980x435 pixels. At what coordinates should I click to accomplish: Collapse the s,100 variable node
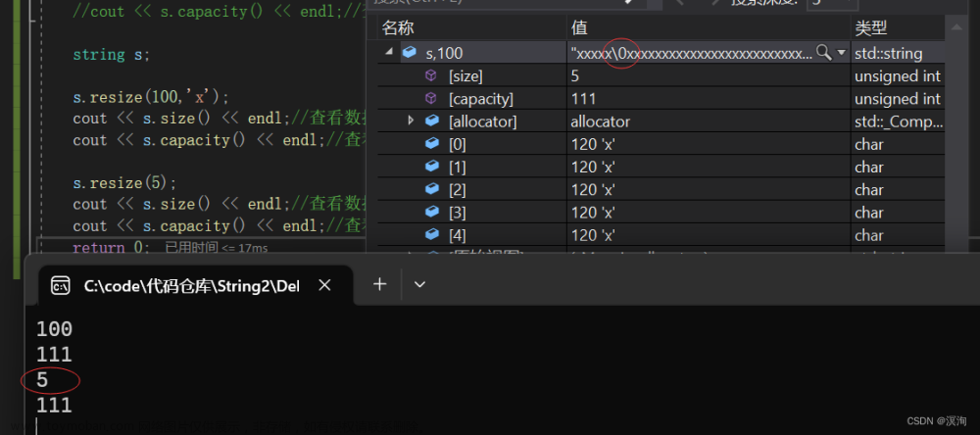pyautogui.click(x=389, y=53)
